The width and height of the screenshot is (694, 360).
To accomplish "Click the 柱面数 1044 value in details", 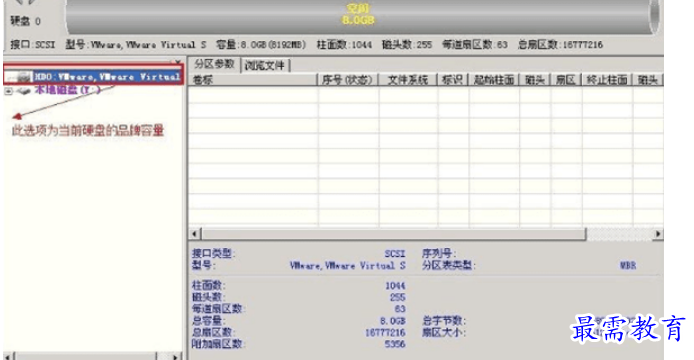I will tap(395, 286).
